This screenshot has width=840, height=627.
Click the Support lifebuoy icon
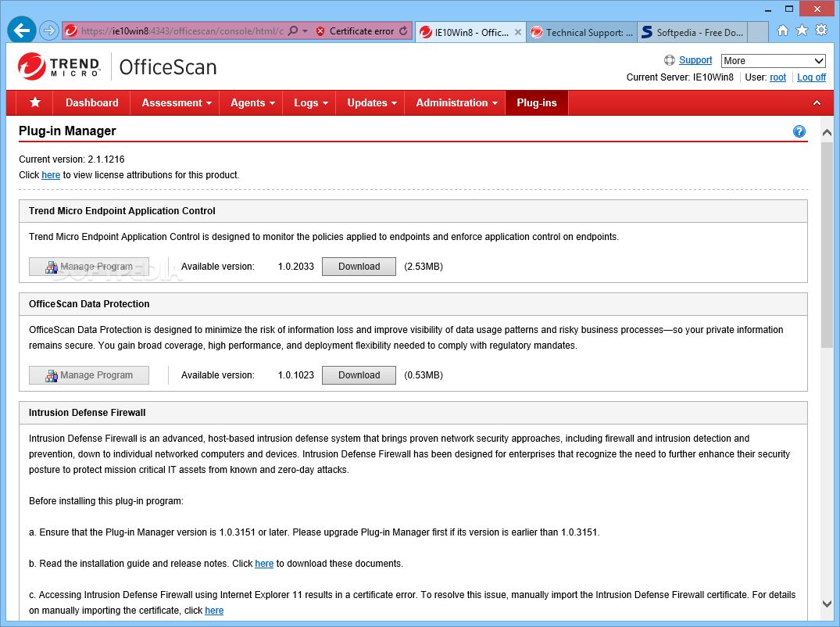(669, 60)
